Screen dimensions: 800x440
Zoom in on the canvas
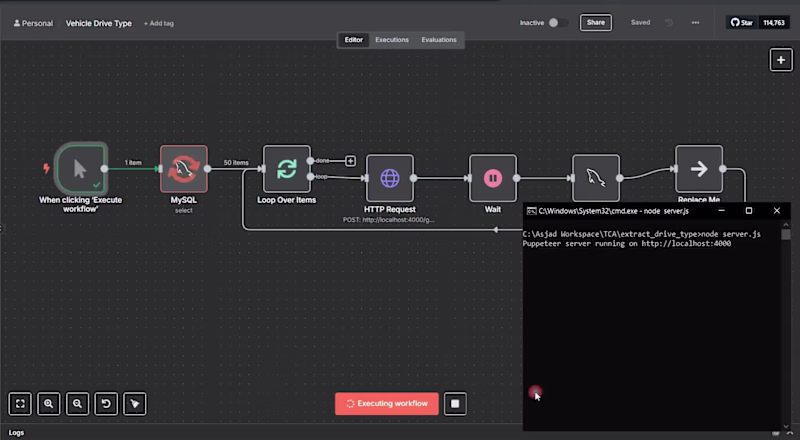click(x=48, y=404)
